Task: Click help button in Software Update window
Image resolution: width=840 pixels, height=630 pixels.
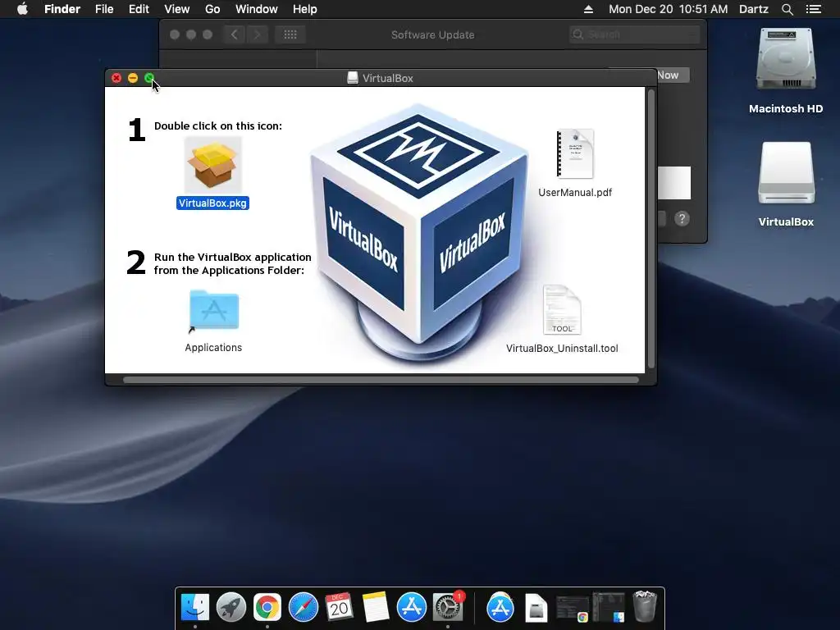Action: coord(682,218)
